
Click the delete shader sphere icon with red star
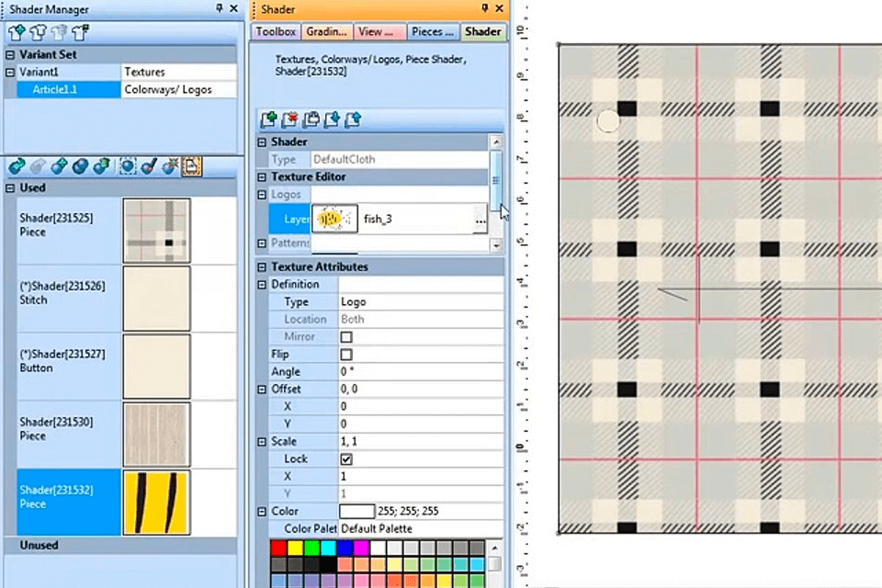pyautogui.click(x=170, y=166)
